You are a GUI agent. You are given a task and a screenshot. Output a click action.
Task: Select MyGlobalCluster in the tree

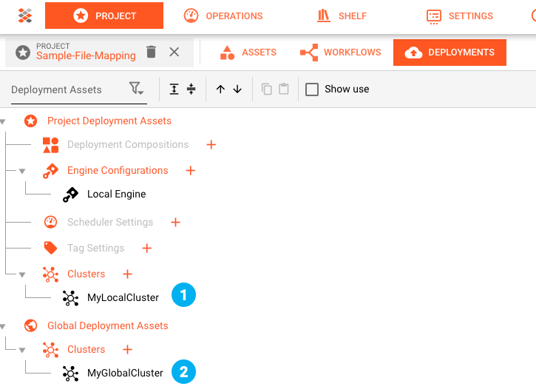click(124, 373)
